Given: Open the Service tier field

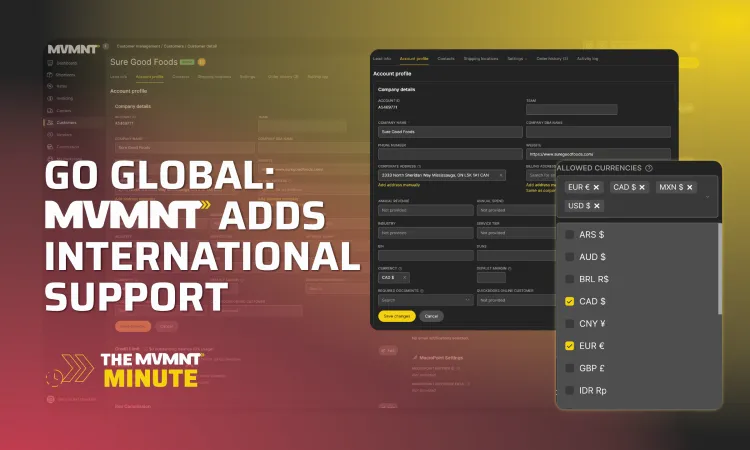Looking at the screenshot, I should [517, 233].
